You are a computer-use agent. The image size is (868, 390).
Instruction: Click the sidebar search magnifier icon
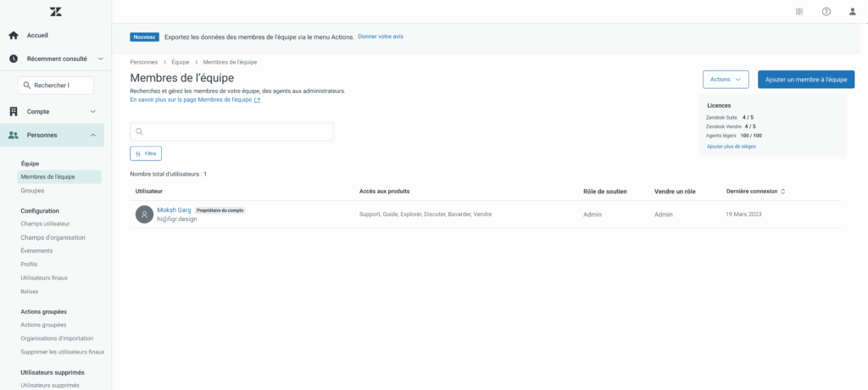pos(26,86)
